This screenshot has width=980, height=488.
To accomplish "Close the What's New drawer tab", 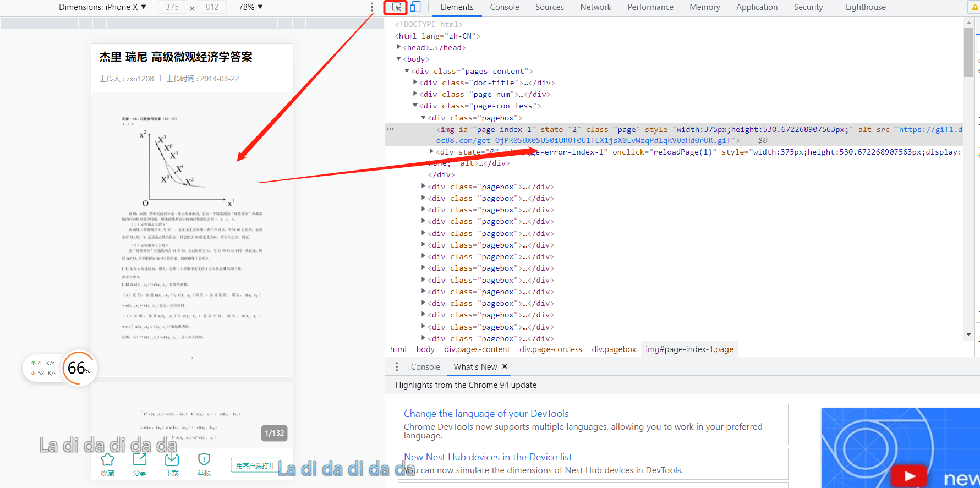I will coord(505,366).
